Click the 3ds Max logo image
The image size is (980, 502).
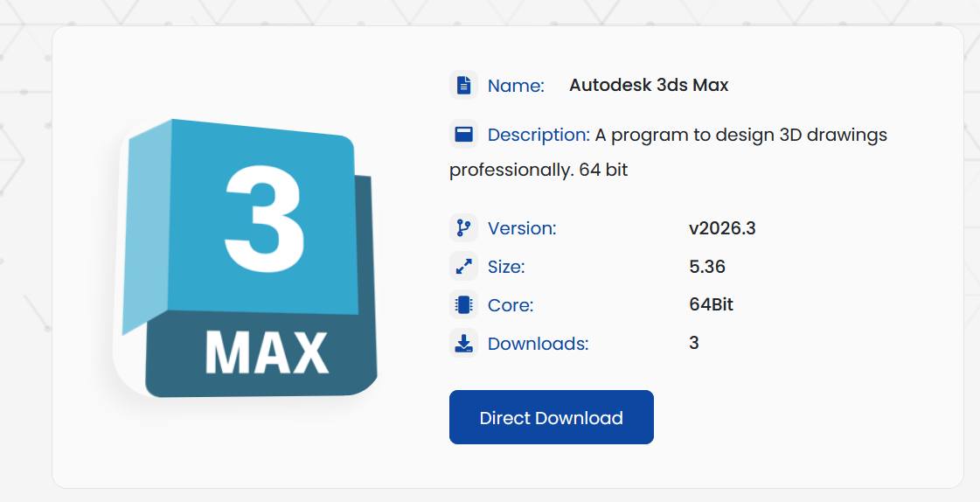(245, 258)
